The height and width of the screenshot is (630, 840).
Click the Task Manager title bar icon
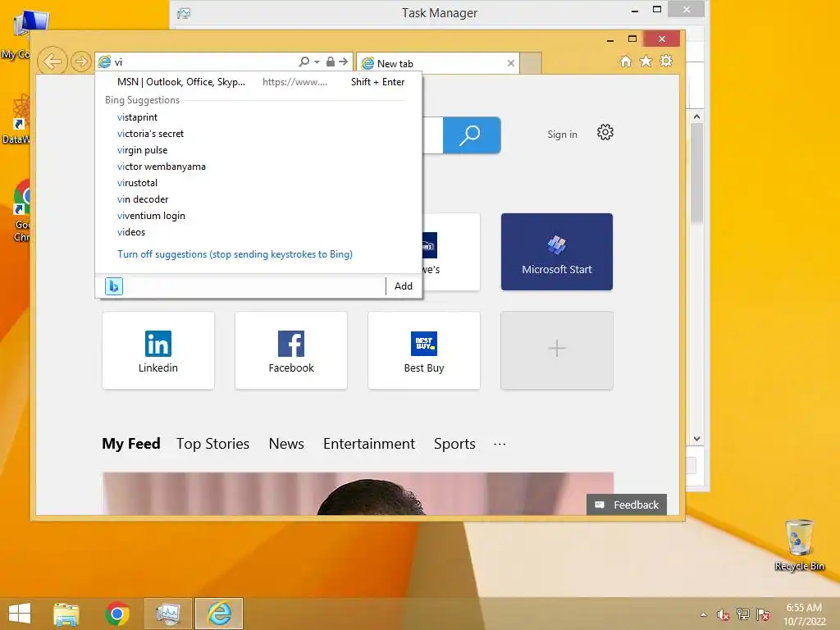tap(184, 13)
